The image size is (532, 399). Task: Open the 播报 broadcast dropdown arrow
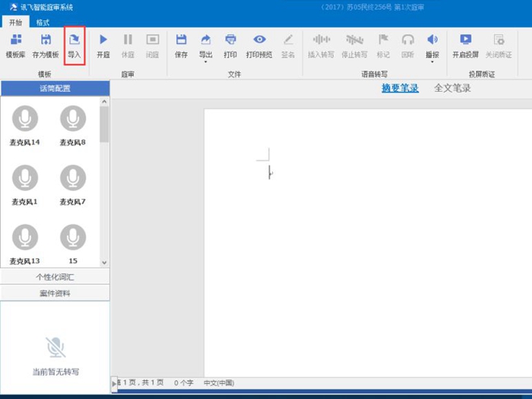pos(432,62)
